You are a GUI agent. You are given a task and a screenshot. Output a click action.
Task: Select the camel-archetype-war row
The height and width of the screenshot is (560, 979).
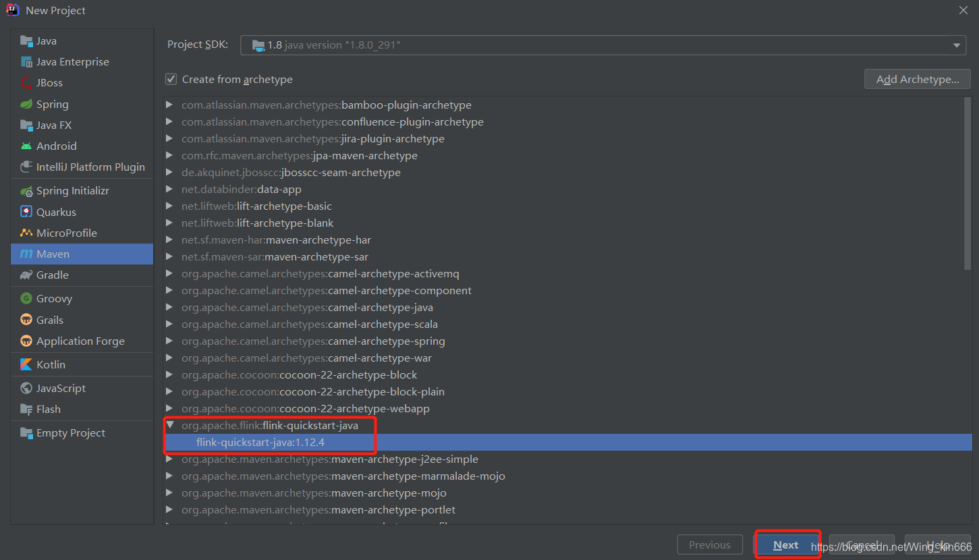568,358
